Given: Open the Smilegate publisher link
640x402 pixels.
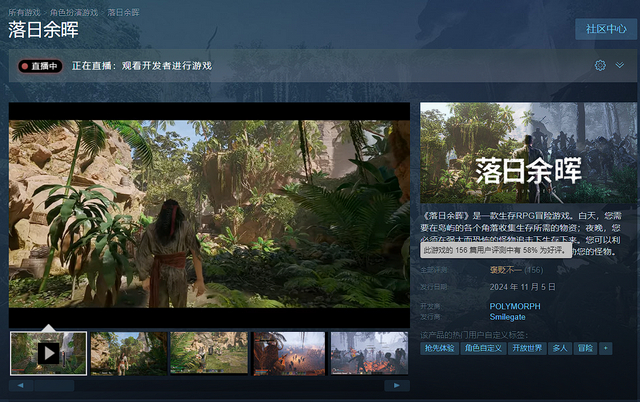Looking at the screenshot, I should point(507,317).
